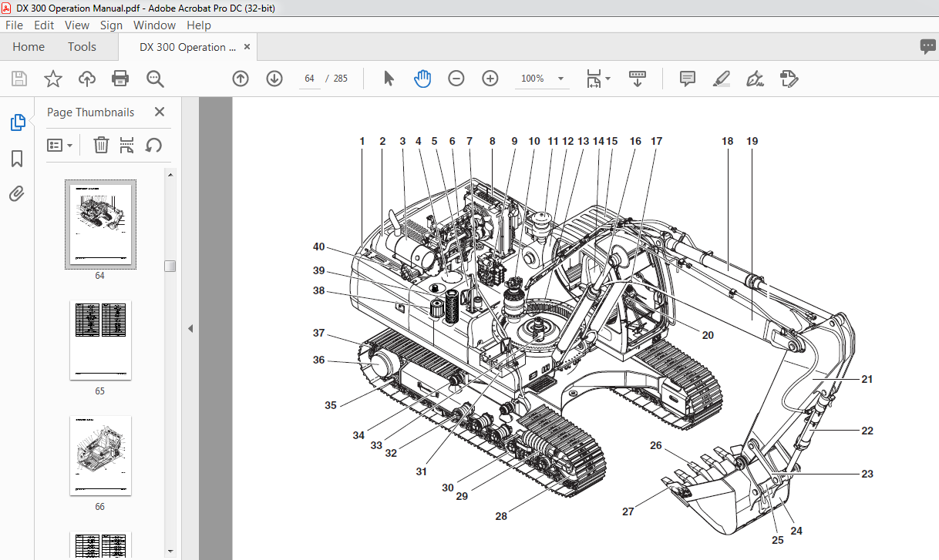
Task: Zoom in with plus icon
Action: coord(490,79)
